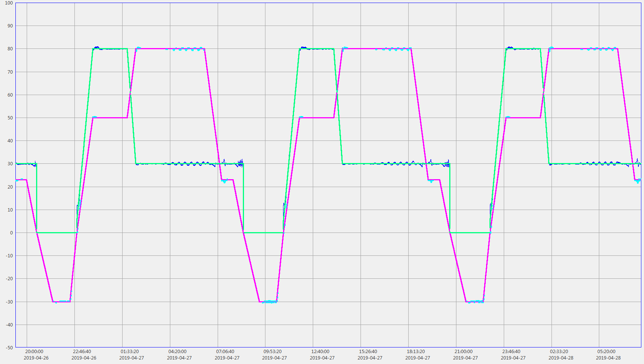Select the -50 y-axis tick label
The width and height of the screenshot is (644, 364).
pos(9,348)
